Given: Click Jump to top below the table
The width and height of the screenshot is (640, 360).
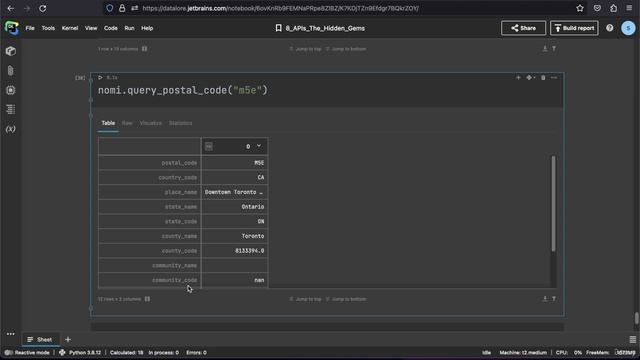Looking at the screenshot, I should [x=305, y=299].
